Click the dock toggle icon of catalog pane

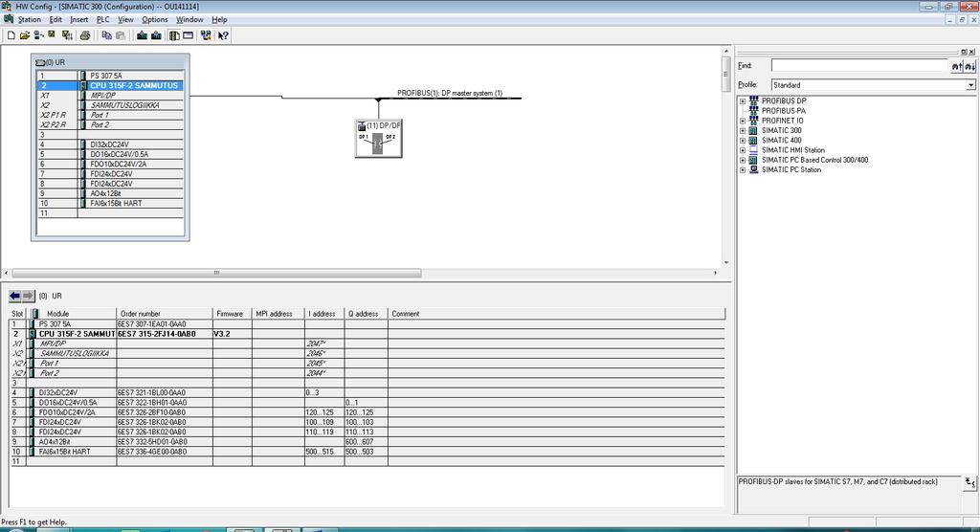[x=964, y=52]
